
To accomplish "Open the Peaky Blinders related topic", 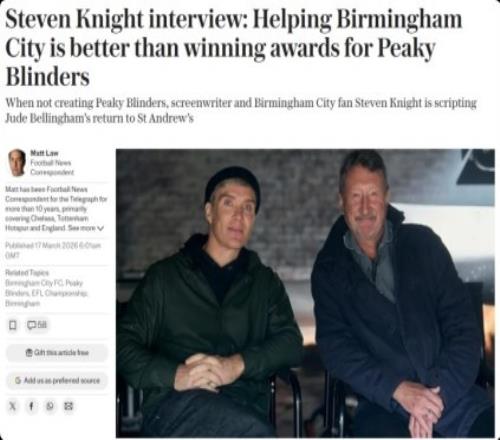I will (44, 288).
